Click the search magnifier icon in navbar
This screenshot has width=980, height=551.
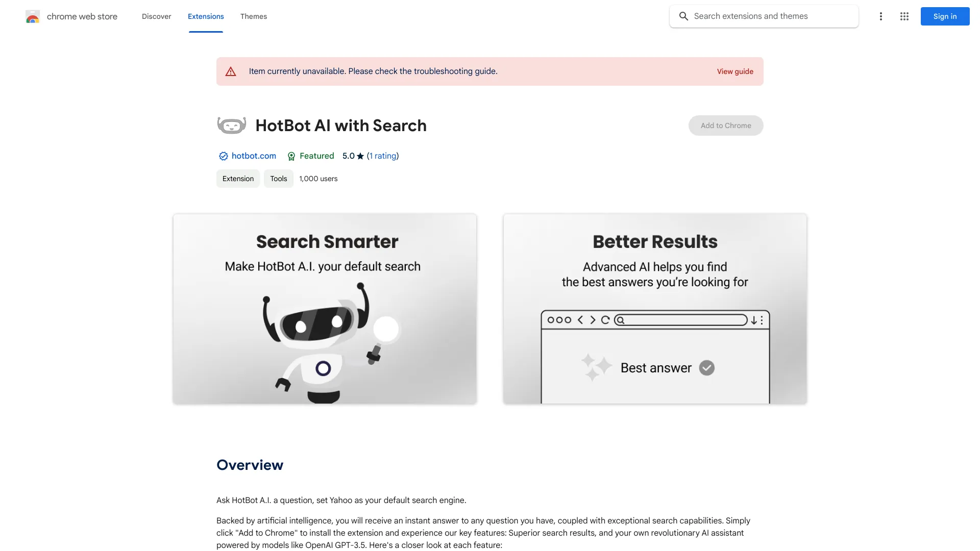(684, 16)
